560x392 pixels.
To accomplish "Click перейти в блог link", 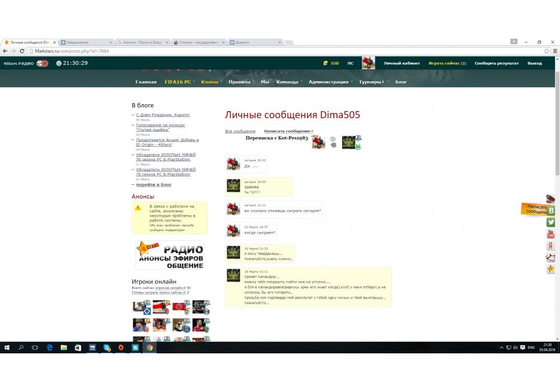I will coord(153,185).
